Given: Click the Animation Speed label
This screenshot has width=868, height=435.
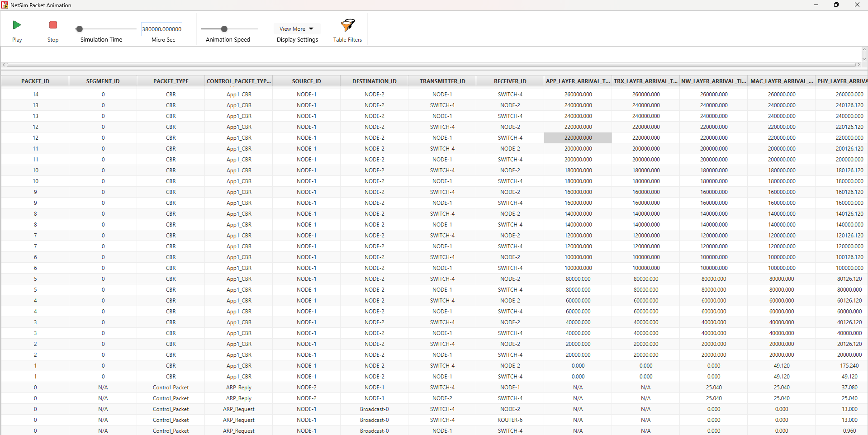Looking at the screenshot, I should [228, 40].
